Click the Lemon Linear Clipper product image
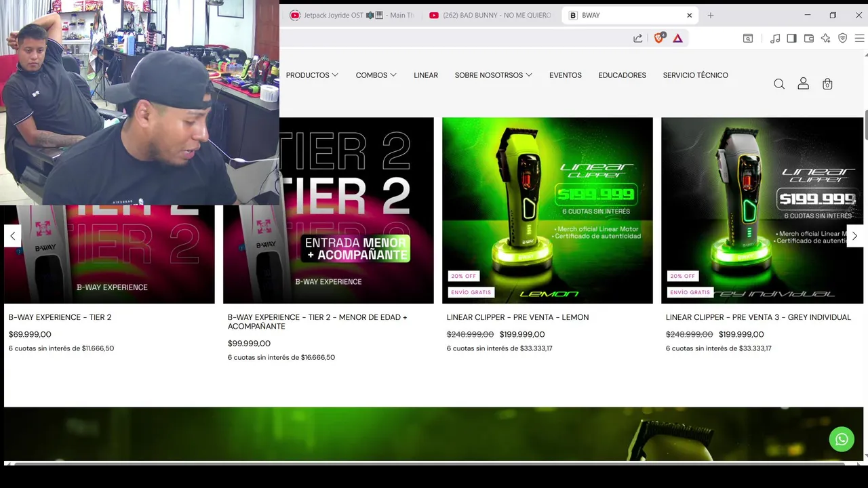Screen dimensions: 868x488 pos(547,210)
